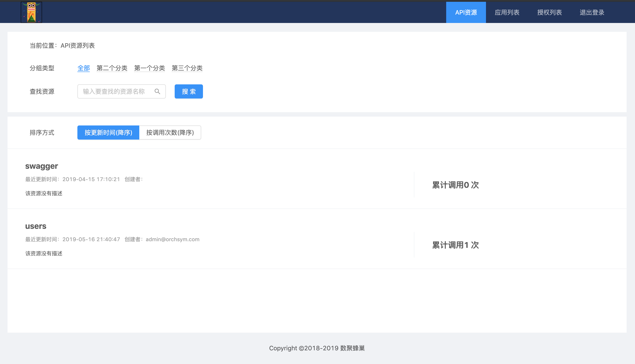Click swagger's 累计调用0次 counter
The image size is (635, 364).
click(455, 185)
